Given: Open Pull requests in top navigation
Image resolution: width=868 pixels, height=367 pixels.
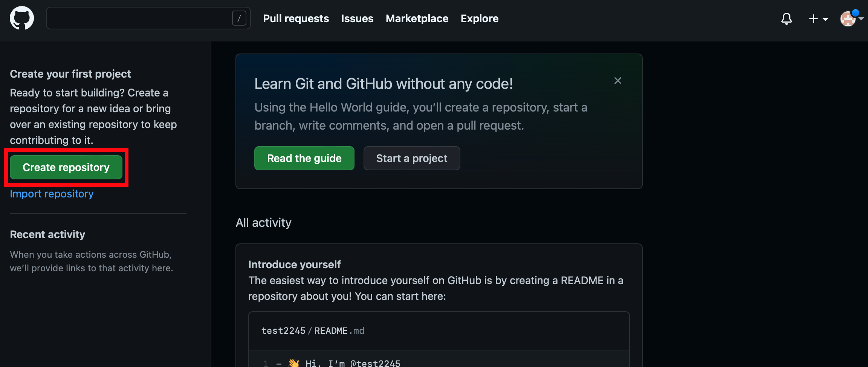Looking at the screenshot, I should click(x=296, y=18).
